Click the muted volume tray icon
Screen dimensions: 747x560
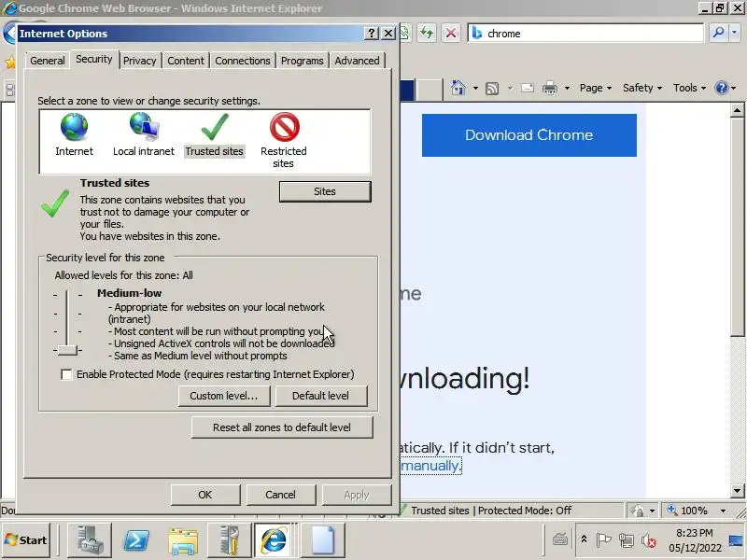(648, 540)
